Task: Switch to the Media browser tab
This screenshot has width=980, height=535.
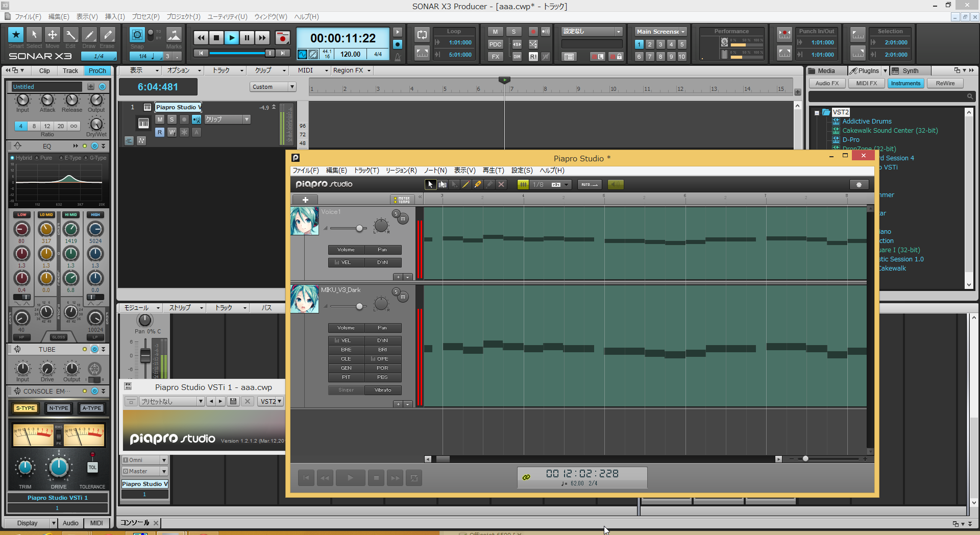Action: (x=826, y=70)
